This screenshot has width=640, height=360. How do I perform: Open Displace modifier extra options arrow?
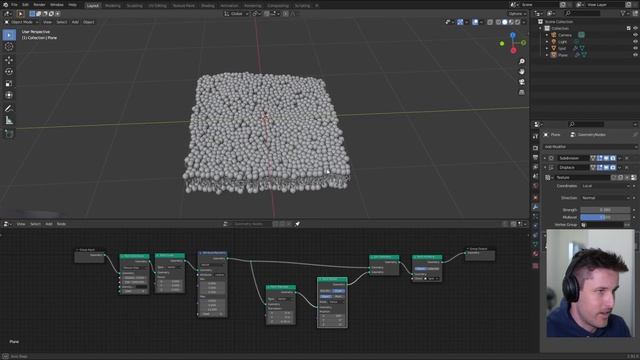pos(620,168)
